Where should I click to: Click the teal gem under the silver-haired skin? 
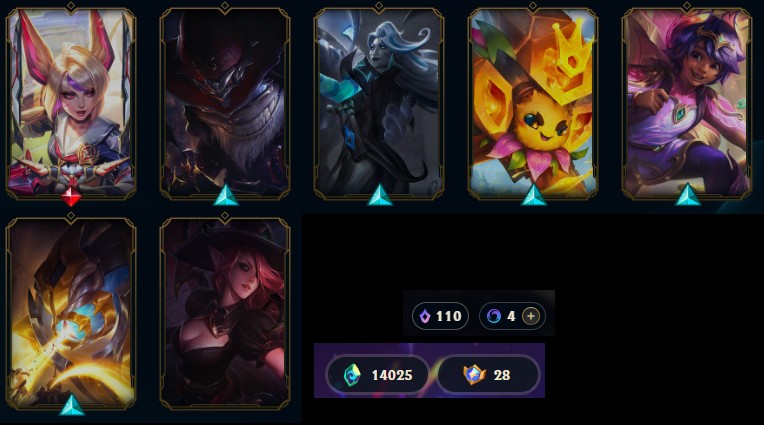[380, 195]
